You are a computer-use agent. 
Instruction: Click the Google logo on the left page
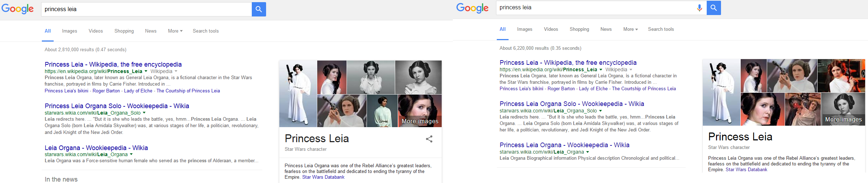click(x=18, y=9)
